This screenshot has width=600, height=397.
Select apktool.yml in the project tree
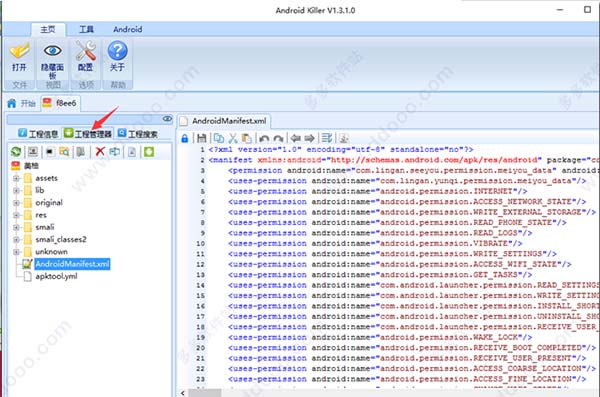click(x=56, y=276)
